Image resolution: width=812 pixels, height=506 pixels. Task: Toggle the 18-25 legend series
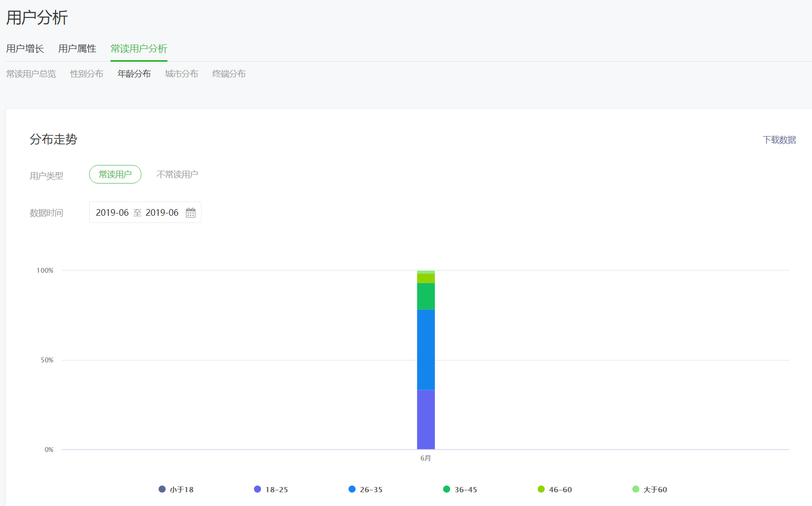[271, 489]
